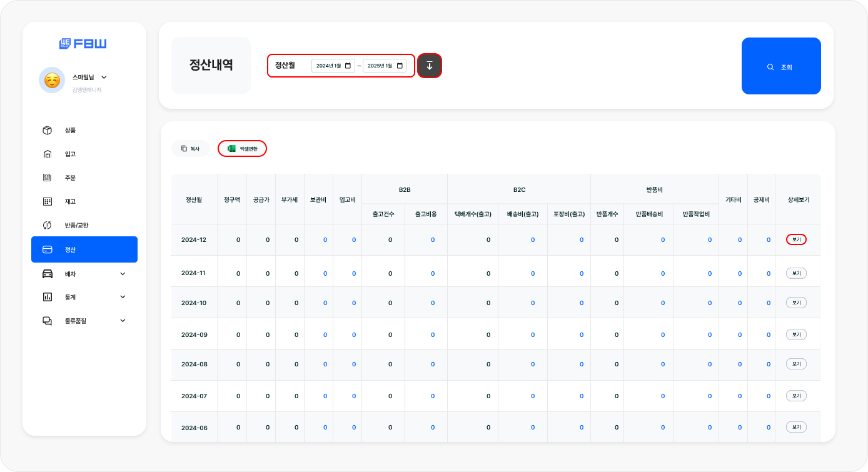Click the 통계 chart icon
Image resolution: width=868 pixels, height=472 pixels.
pyautogui.click(x=47, y=297)
